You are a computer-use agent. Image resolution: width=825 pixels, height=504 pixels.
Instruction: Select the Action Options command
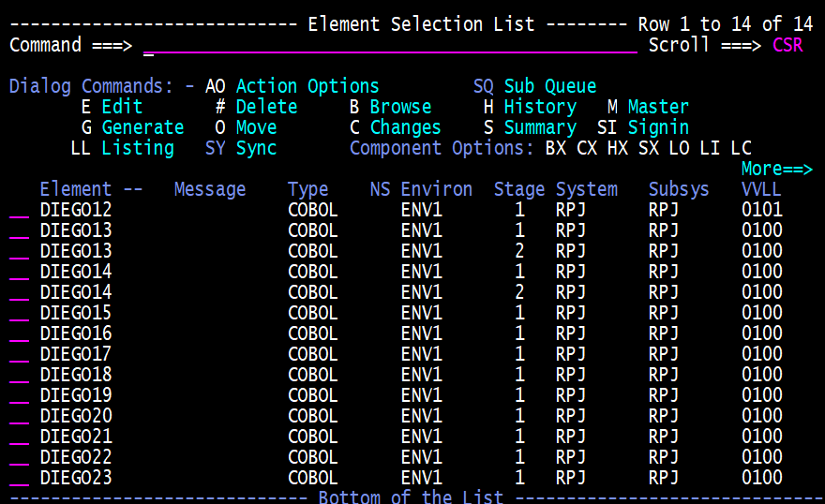pyautogui.click(x=307, y=86)
